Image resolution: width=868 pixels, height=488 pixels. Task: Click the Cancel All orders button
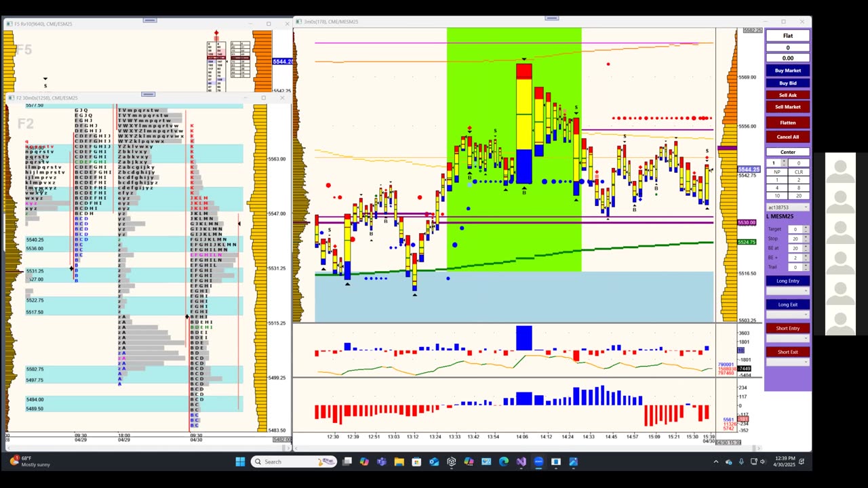tap(787, 137)
